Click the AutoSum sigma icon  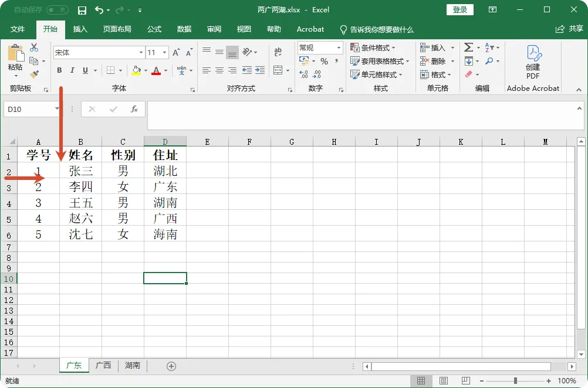(468, 47)
